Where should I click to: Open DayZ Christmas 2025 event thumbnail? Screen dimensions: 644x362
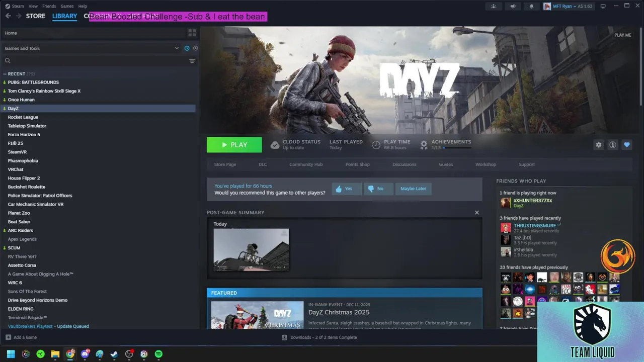257,315
